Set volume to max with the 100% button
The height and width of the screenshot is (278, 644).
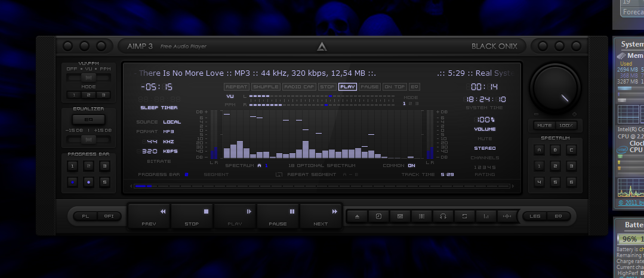tap(565, 125)
